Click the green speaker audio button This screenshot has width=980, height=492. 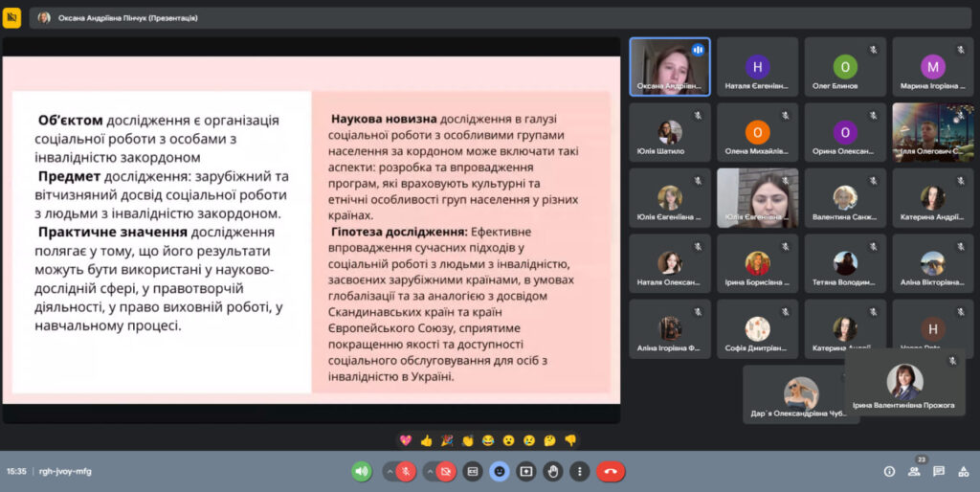coord(362,471)
